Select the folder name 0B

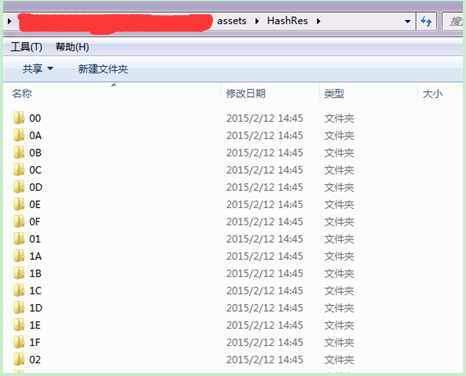[x=35, y=153]
